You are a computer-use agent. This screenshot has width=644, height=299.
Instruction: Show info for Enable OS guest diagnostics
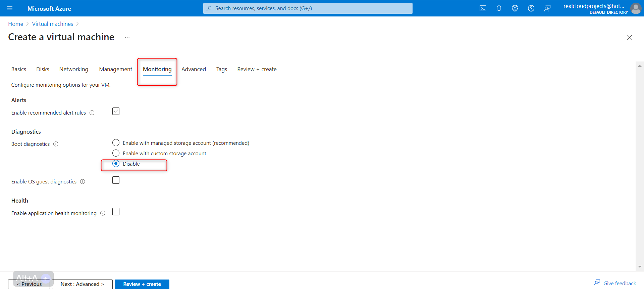click(83, 182)
